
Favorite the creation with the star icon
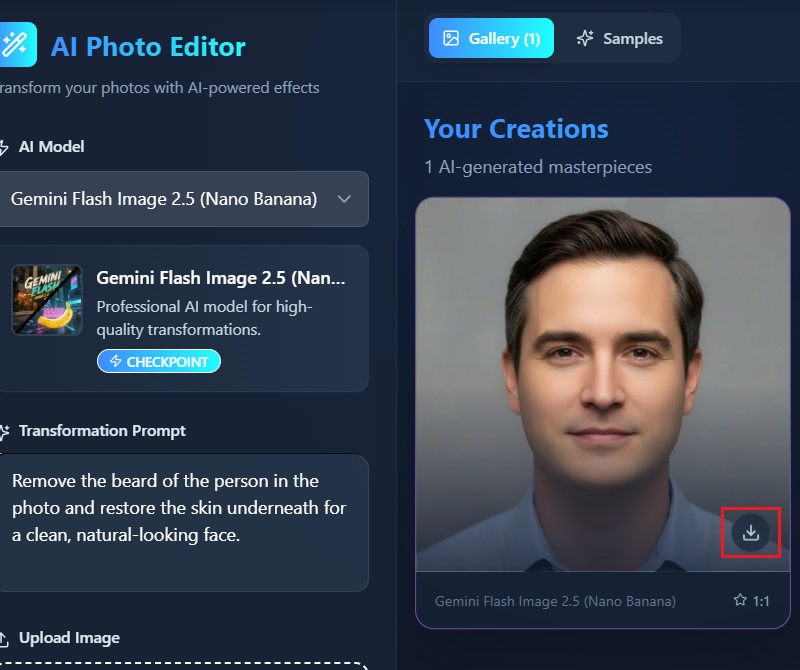click(x=740, y=600)
